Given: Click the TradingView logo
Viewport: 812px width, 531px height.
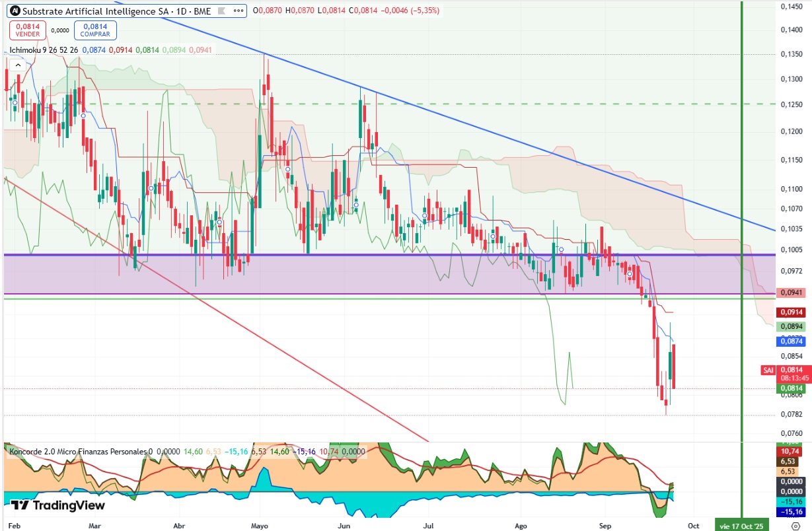Looking at the screenshot, I should click(58, 505).
